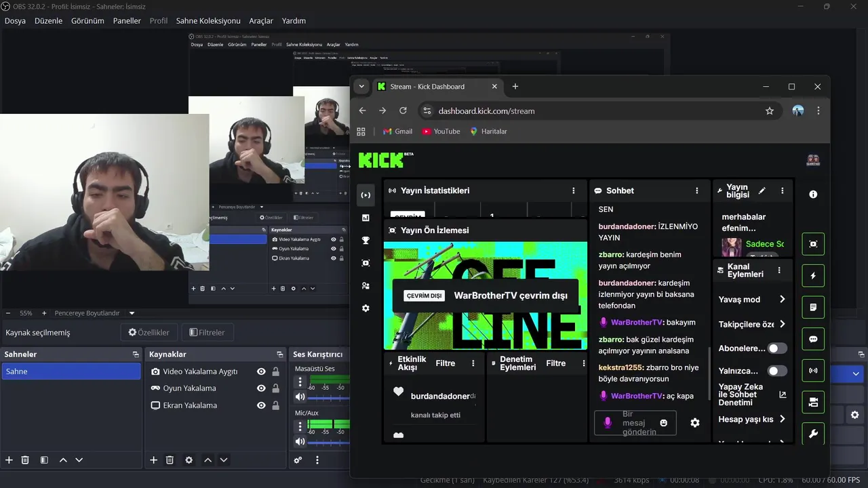Hide Oyun Yakalama source
Image resolution: width=868 pixels, height=488 pixels.
pos(261,388)
